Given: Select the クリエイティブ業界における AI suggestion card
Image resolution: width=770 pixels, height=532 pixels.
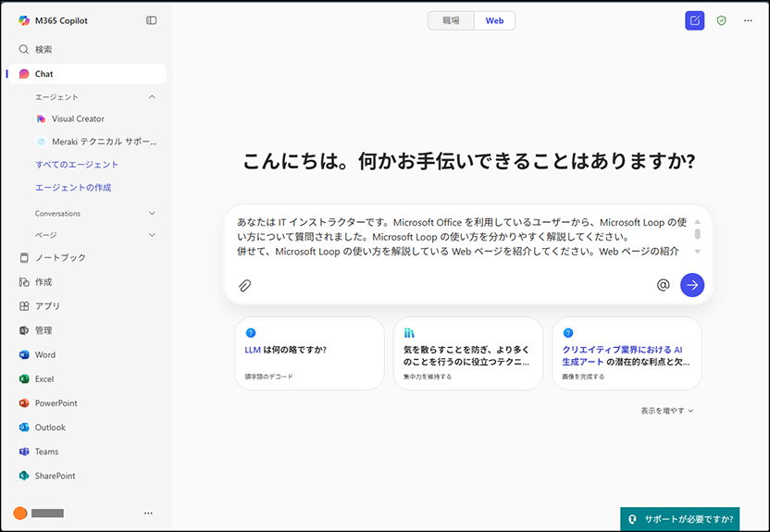Looking at the screenshot, I should 627,353.
